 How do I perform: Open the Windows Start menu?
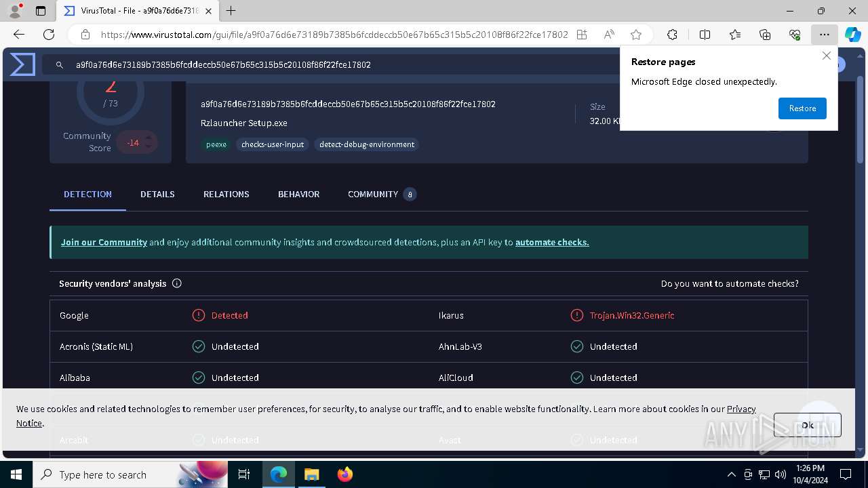16,474
